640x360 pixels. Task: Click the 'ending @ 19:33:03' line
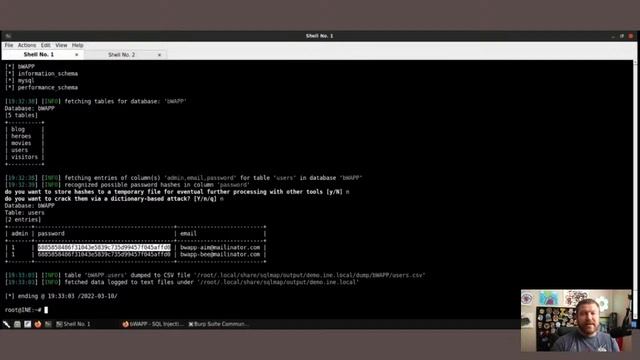coord(61,296)
